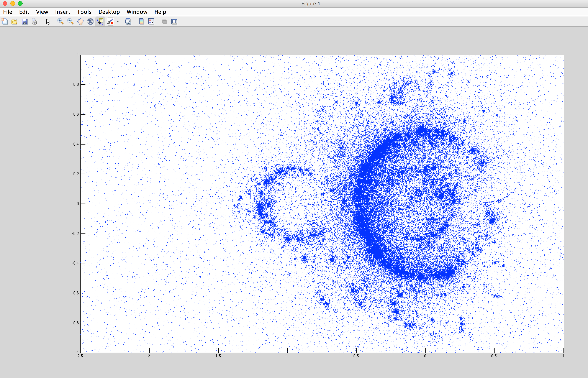Activate the Pan hand tool
588x378 pixels.
(x=80, y=22)
